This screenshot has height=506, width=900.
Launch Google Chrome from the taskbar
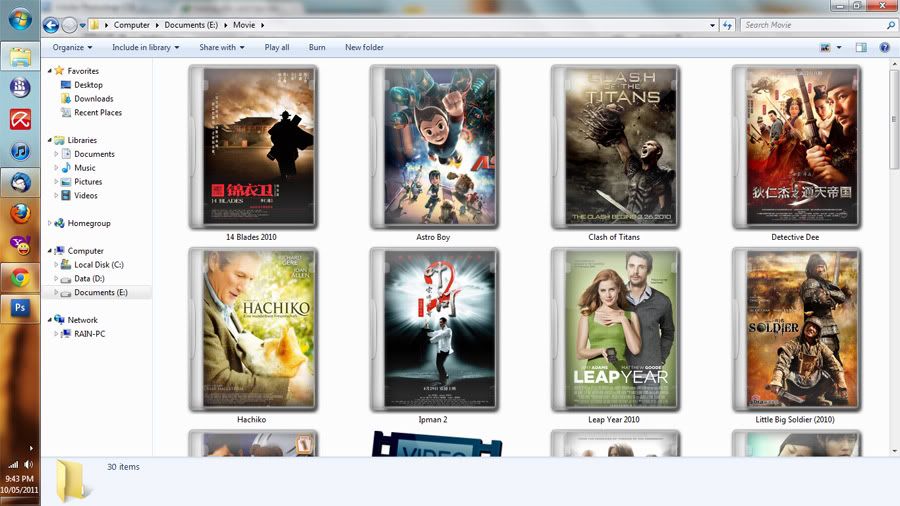(x=20, y=278)
